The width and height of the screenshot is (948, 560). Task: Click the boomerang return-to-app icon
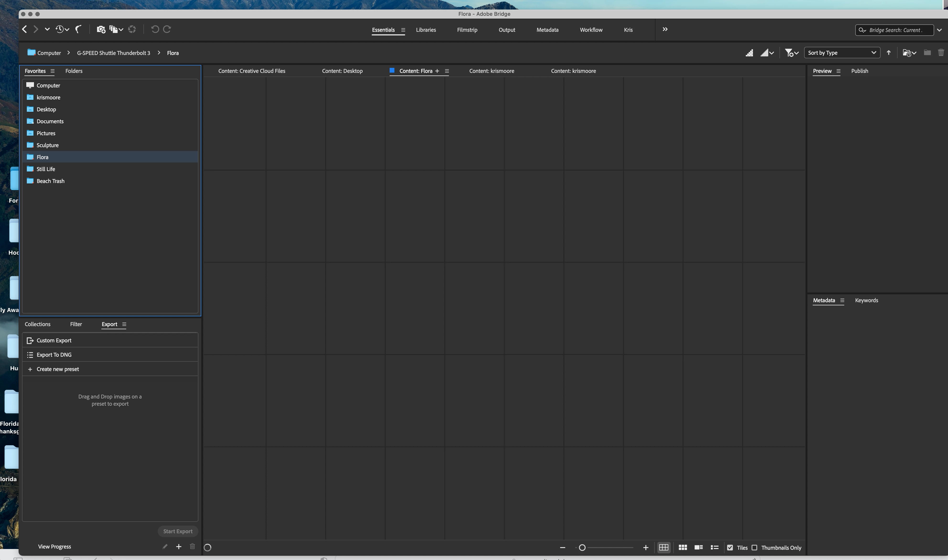click(x=79, y=29)
